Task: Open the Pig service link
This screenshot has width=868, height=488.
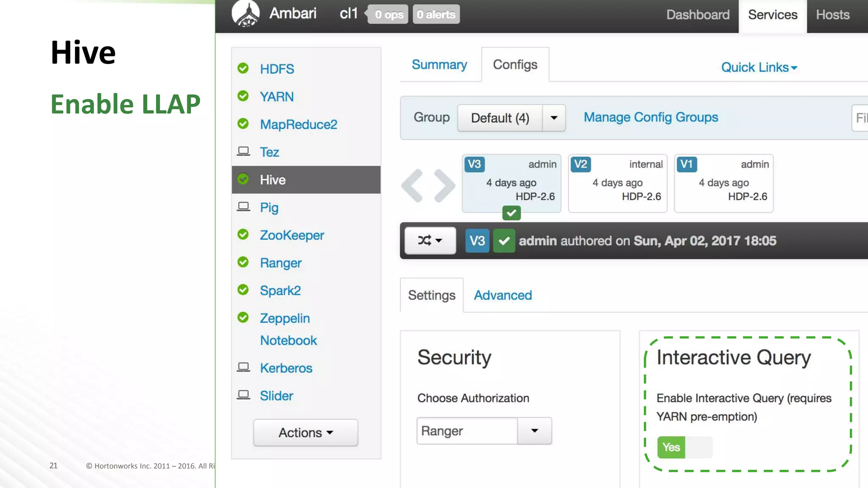Action: click(x=269, y=208)
